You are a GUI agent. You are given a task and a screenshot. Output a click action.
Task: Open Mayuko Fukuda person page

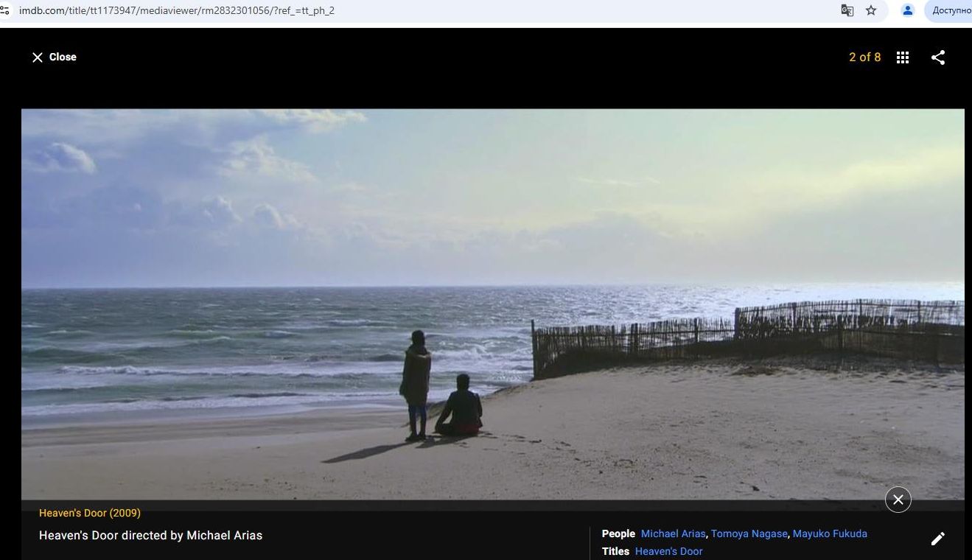click(x=830, y=533)
